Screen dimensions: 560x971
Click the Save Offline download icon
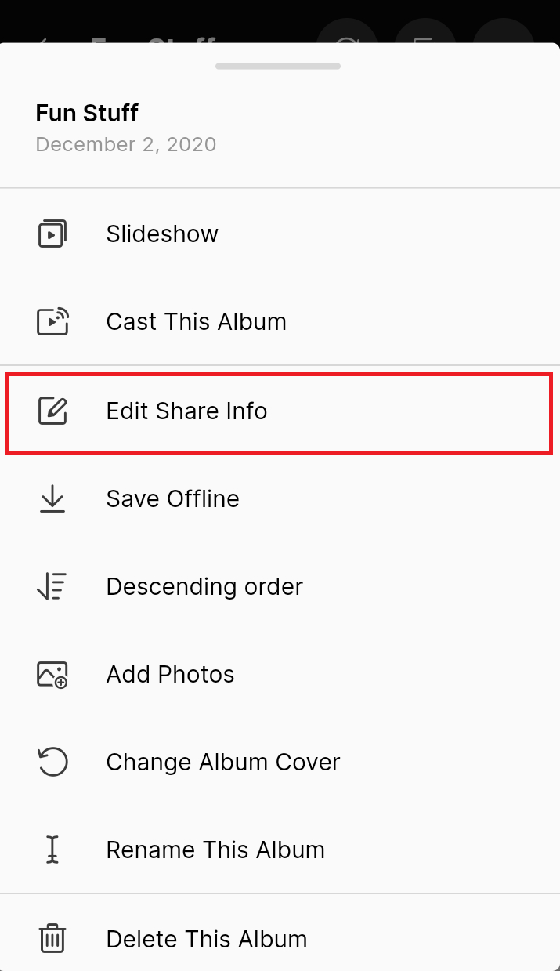coord(52,499)
